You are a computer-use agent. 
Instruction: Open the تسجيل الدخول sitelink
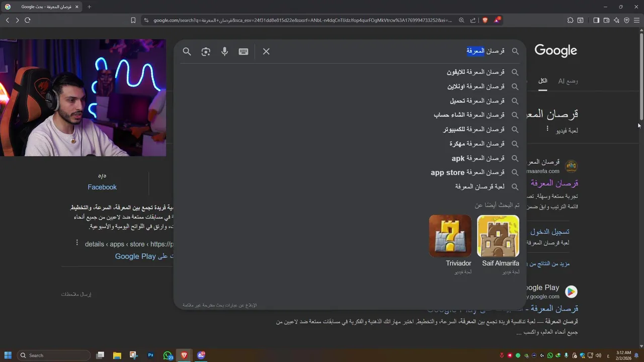click(550, 232)
